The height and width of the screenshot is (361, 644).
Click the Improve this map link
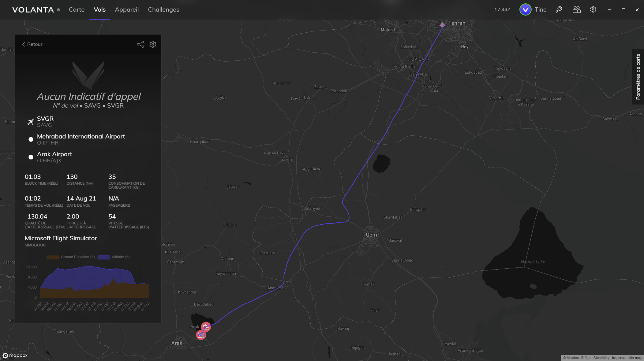tap(627, 358)
